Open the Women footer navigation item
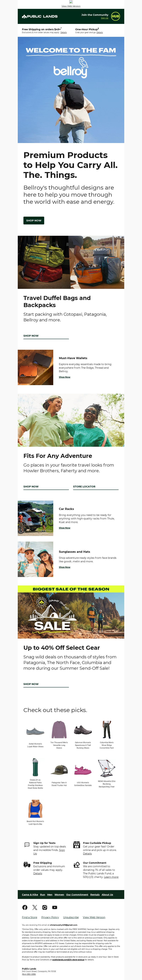 (x=59, y=894)
